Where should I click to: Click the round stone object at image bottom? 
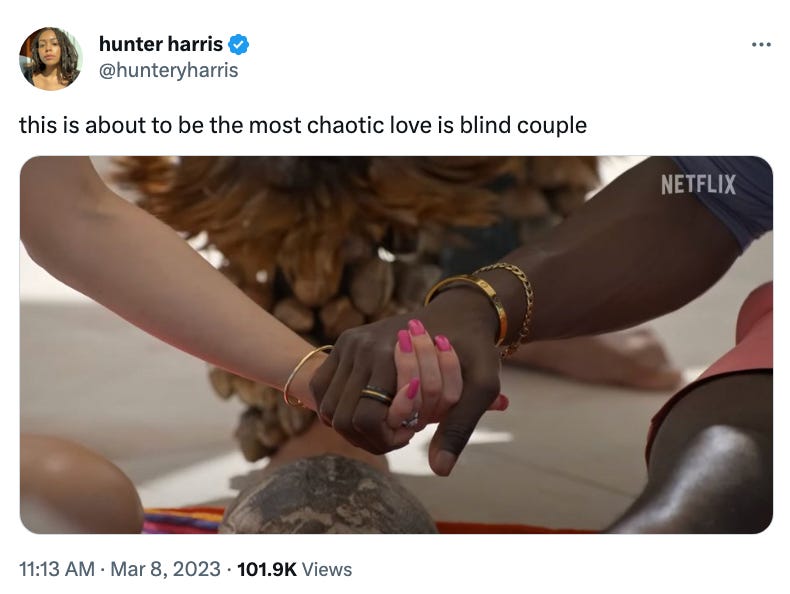pyautogui.click(x=327, y=495)
